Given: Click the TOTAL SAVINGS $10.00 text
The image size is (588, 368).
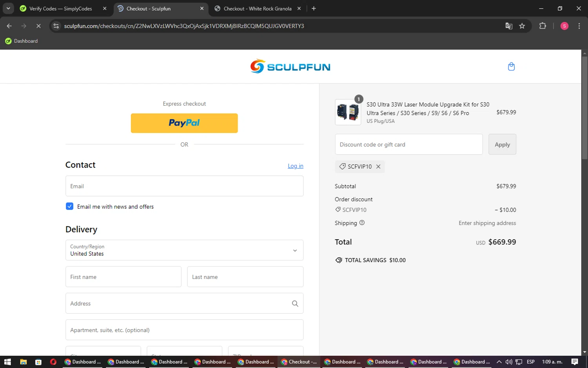Looking at the screenshot, I should pyautogui.click(x=375, y=260).
